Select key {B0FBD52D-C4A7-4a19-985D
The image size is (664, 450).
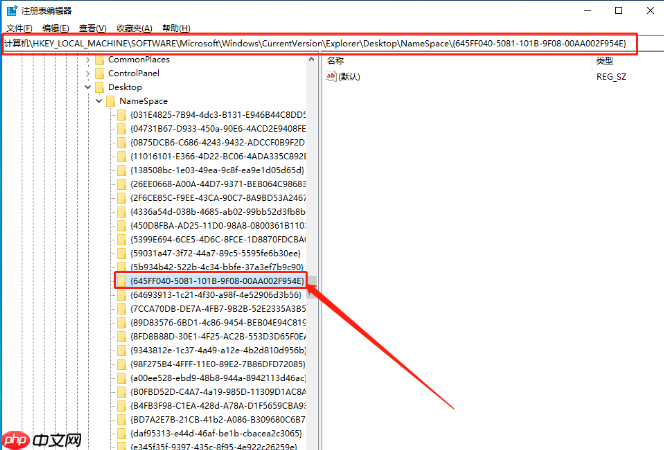(x=218, y=392)
